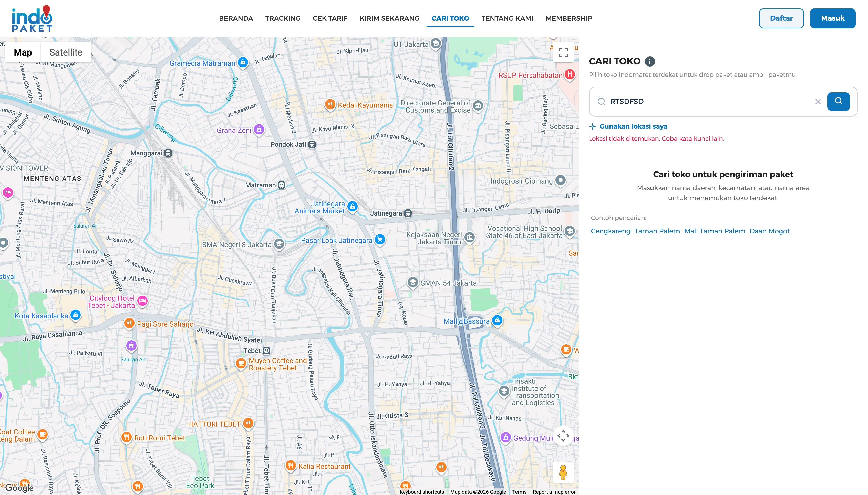Click the Mall@Bassura shopping pin
The image size is (868, 495).
497,320
